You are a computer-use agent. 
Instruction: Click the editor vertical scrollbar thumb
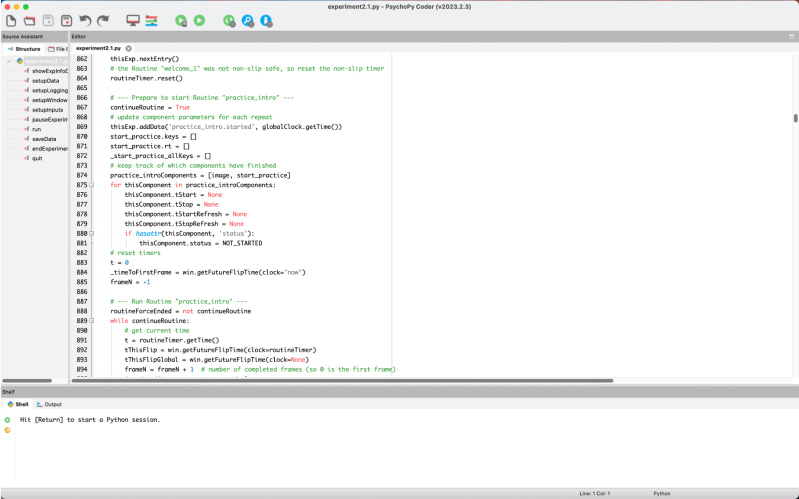[795, 118]
